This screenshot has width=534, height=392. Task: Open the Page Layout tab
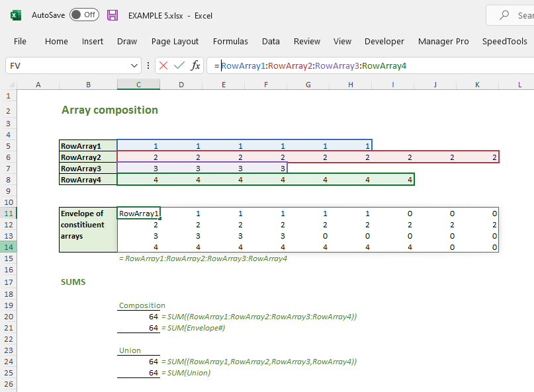pos(175,42)
